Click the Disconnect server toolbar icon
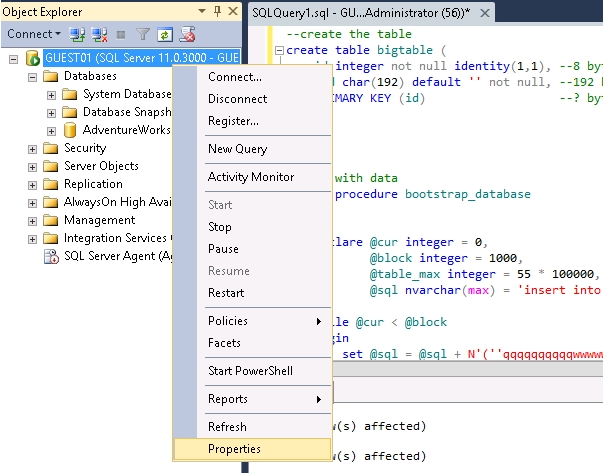 pos(97,34)
